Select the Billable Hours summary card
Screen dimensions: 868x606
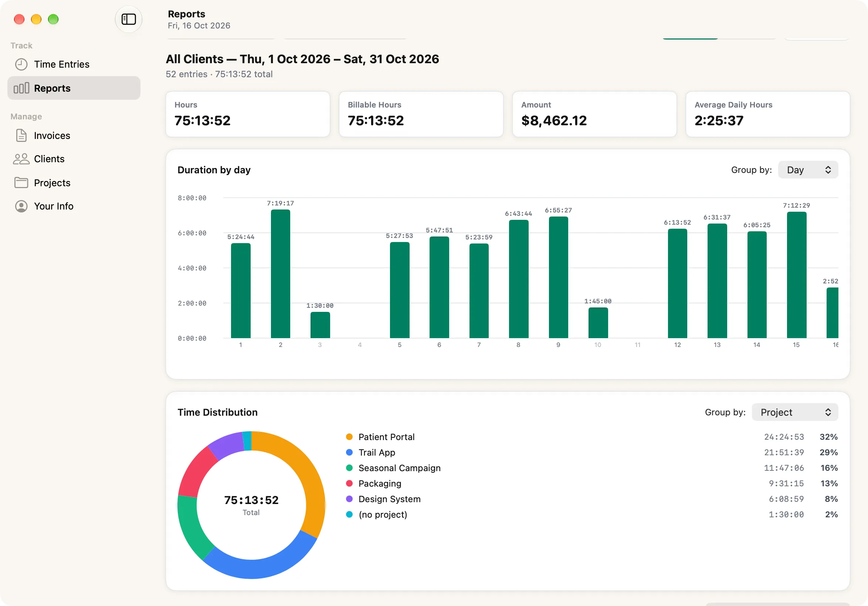(421, 114)
